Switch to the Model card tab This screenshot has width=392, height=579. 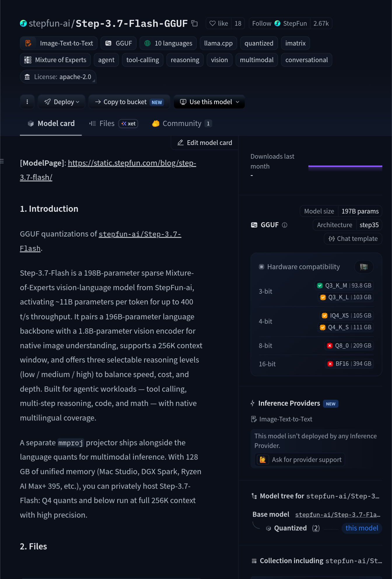[51, 123]
